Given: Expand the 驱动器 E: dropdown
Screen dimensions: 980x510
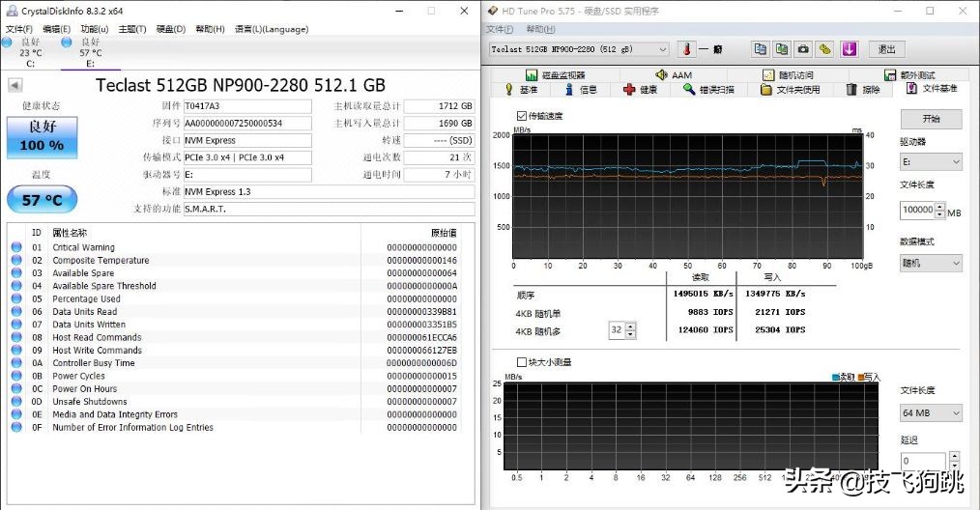Looking at the screenshot, I should click(x=931, y=162).
